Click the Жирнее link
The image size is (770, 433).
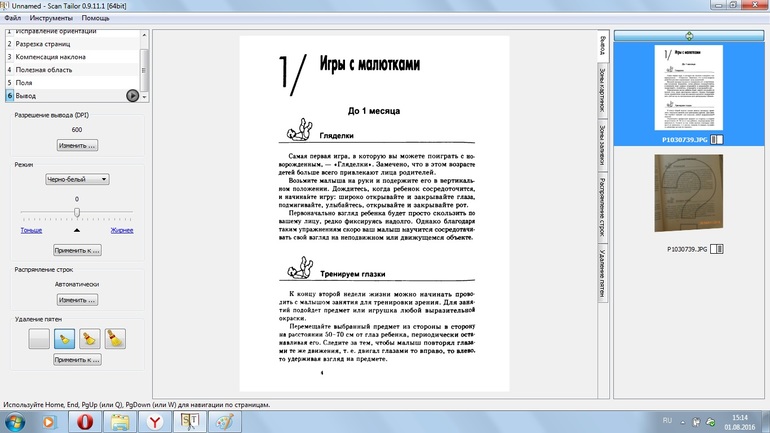point(121,230)
